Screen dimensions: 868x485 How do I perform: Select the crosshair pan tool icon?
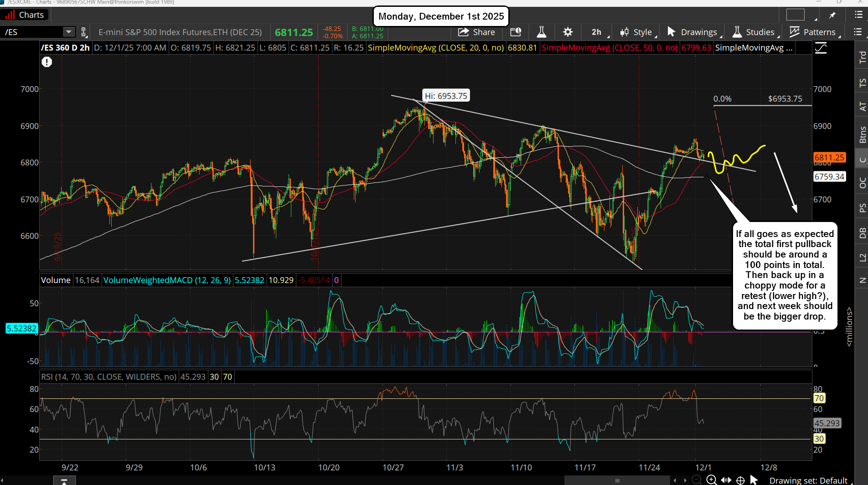point(741,480)
